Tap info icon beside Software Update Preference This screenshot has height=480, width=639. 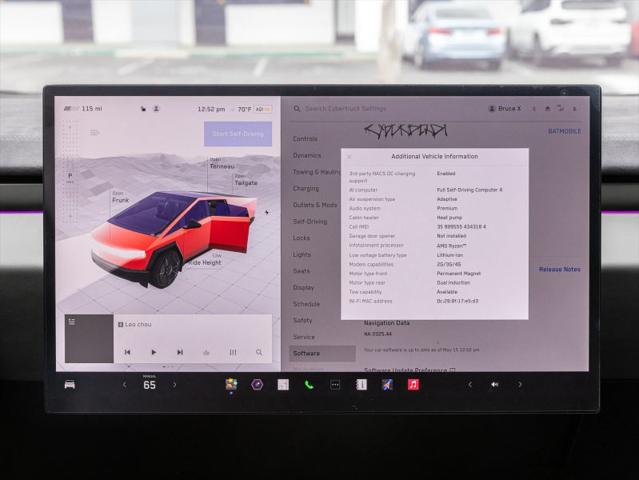[453, 370]
